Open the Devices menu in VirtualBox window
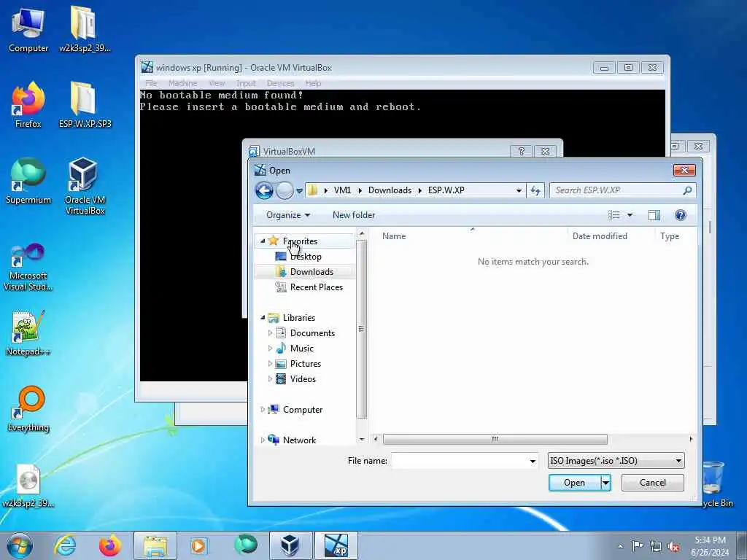This screenshot has width=747, height=560. pyautogui.click(x=280, y=83)
